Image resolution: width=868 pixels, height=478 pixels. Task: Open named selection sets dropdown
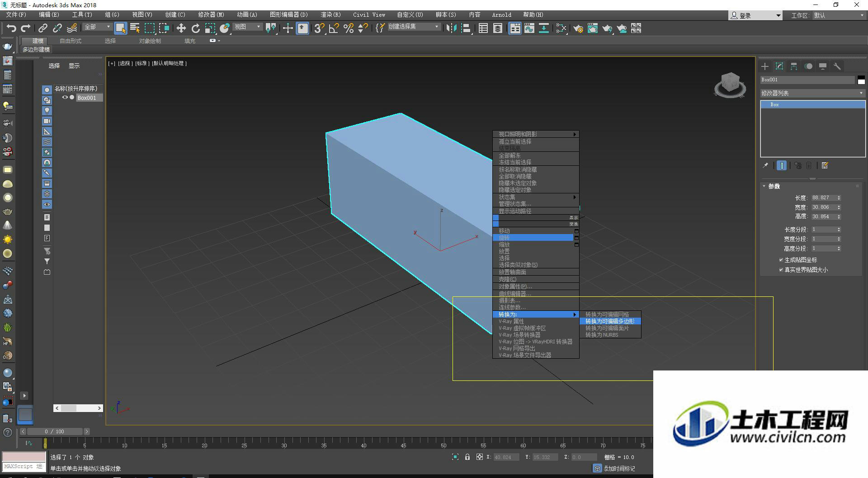click(414, 27)
